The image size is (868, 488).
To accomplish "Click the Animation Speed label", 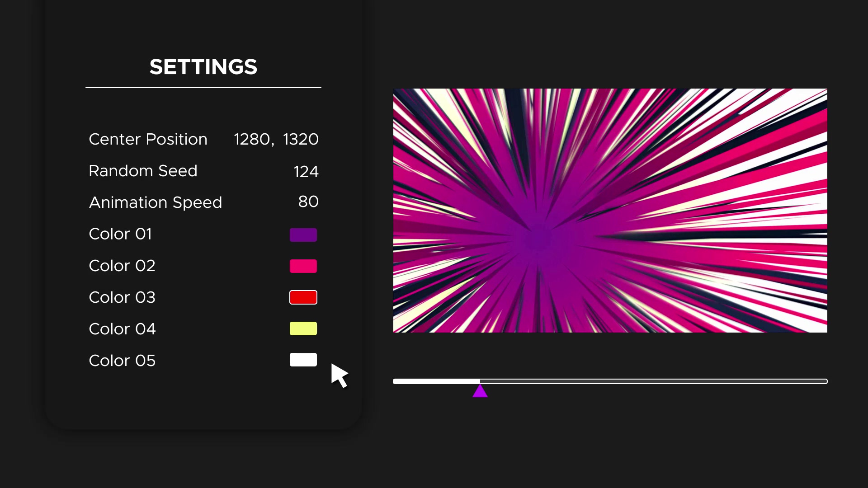I will point(156,203).
